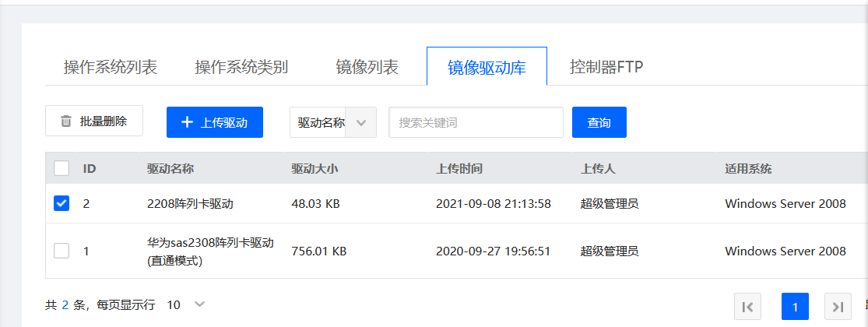Click the 驱动大小 column header
Image resolution: width=868 pixels, height=327 pixels.
[315, 169]
